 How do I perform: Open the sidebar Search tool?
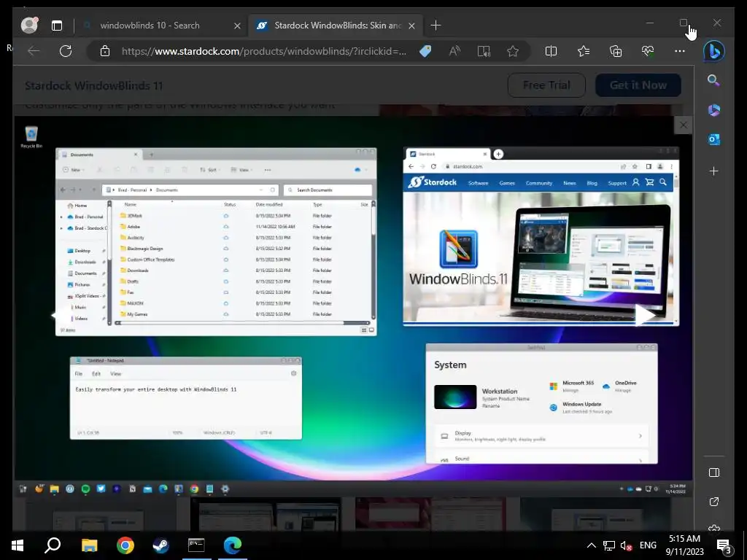(x=713, y=80)
